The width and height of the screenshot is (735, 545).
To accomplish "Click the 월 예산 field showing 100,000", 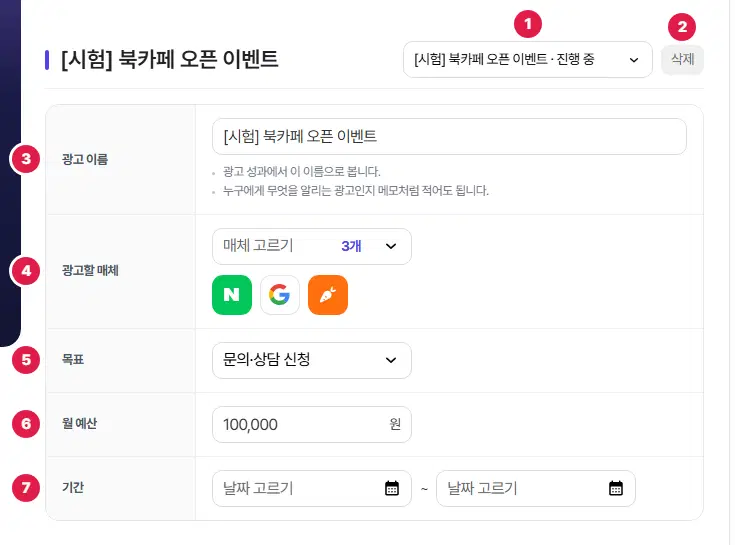I will (312, 424).
